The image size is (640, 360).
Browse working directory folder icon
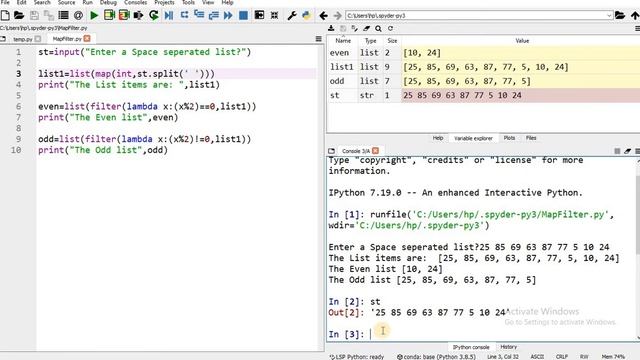pos(620,16)
